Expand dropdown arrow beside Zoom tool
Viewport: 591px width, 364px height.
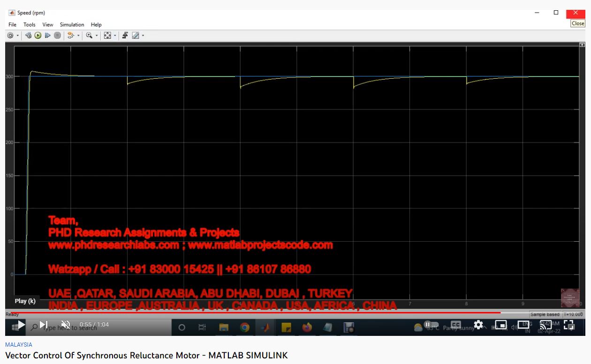pyautogui.click(x=97, y=36)
